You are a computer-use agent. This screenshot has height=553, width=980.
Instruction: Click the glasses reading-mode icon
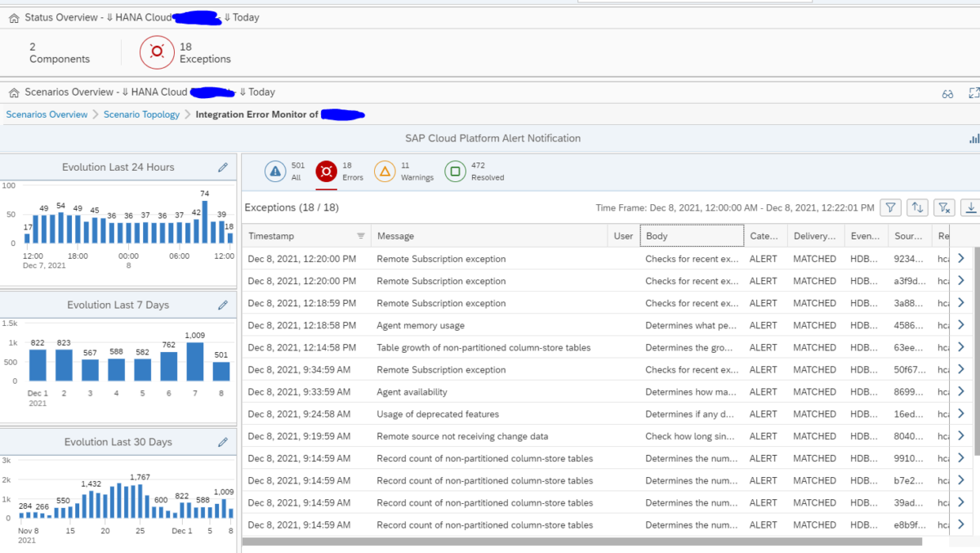pyautogui.click(x=947, y=92)
